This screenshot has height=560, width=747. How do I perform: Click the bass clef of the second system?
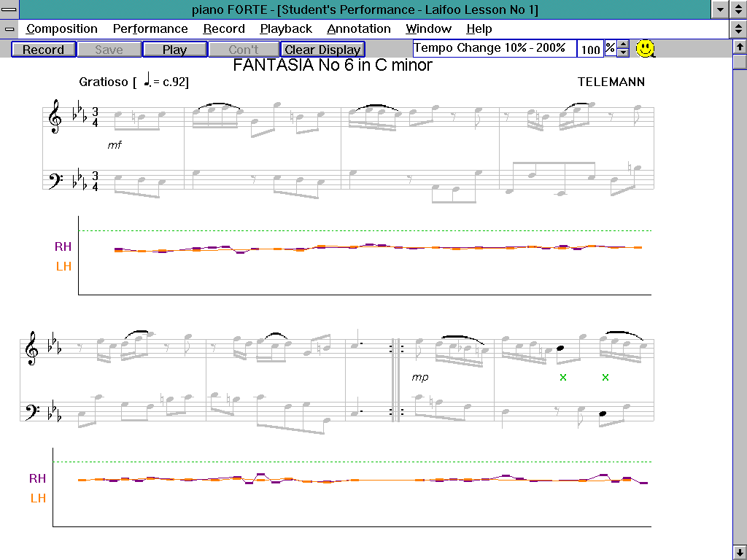coord(31,413)
